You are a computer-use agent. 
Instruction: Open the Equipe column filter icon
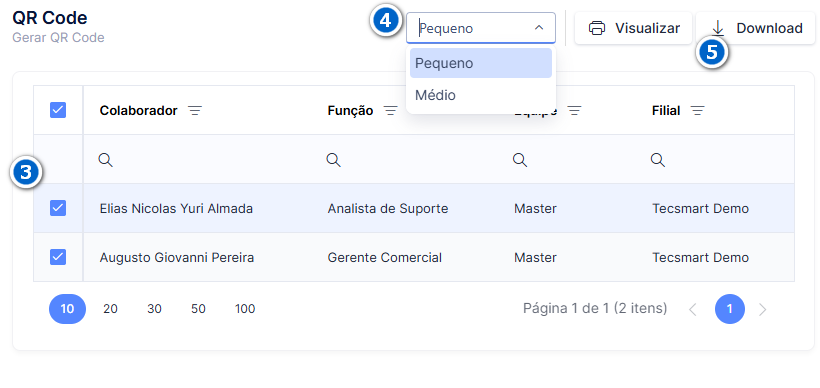pos(575,111)
